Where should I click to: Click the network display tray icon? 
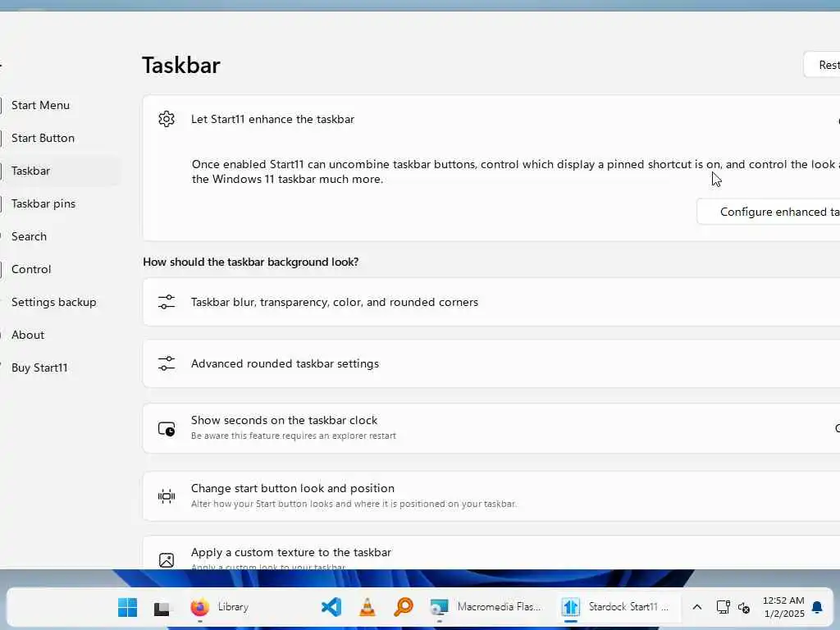pos(724,607)
